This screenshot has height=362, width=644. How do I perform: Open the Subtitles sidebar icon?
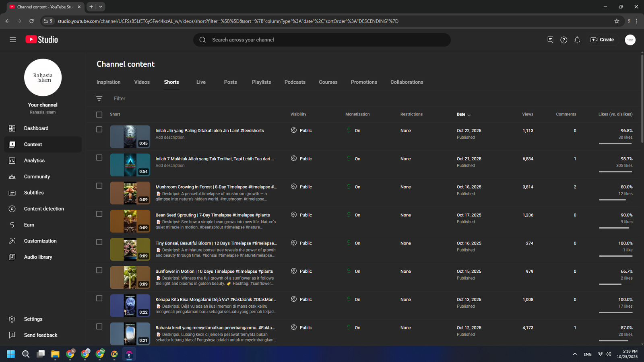coord(12,193)
